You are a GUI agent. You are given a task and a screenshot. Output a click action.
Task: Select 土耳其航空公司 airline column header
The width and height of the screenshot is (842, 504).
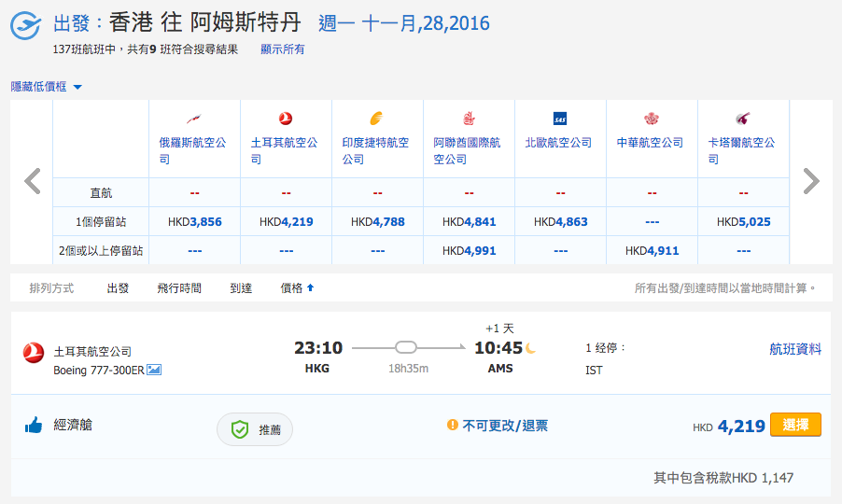coord(284,151)
